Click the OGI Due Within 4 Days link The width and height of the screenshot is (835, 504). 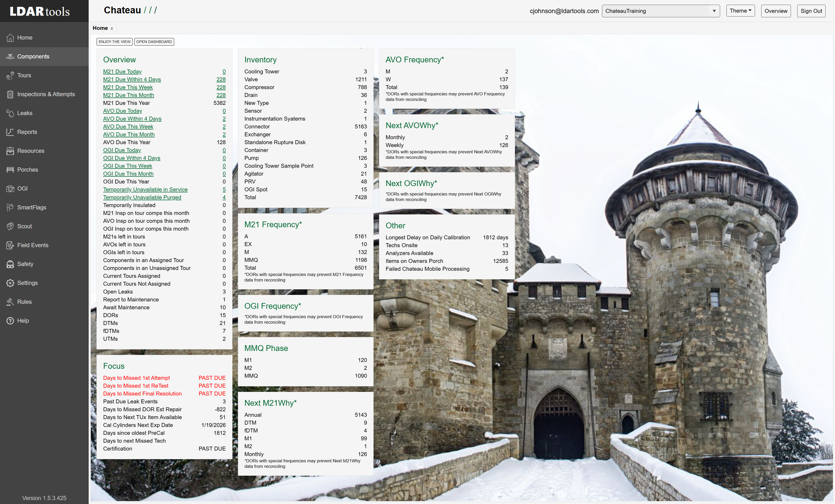pyautogui.click(x=131, y=158)
